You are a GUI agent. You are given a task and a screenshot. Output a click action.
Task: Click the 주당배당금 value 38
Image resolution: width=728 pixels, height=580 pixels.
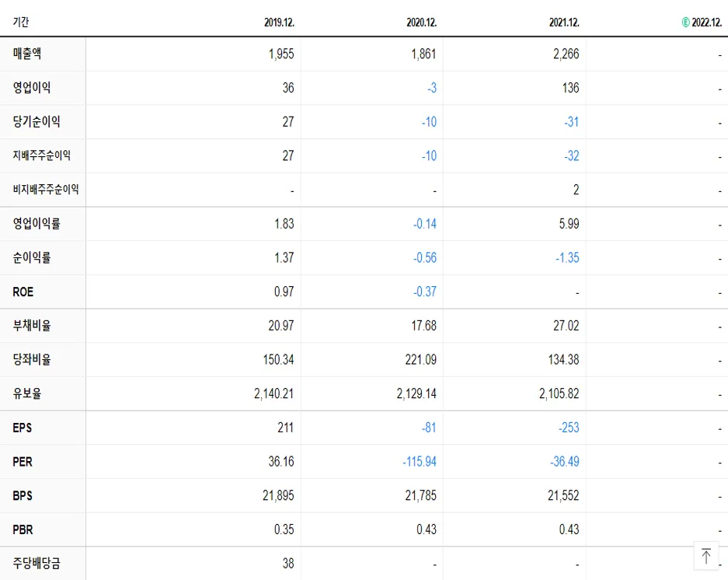(x=288, y=563)
